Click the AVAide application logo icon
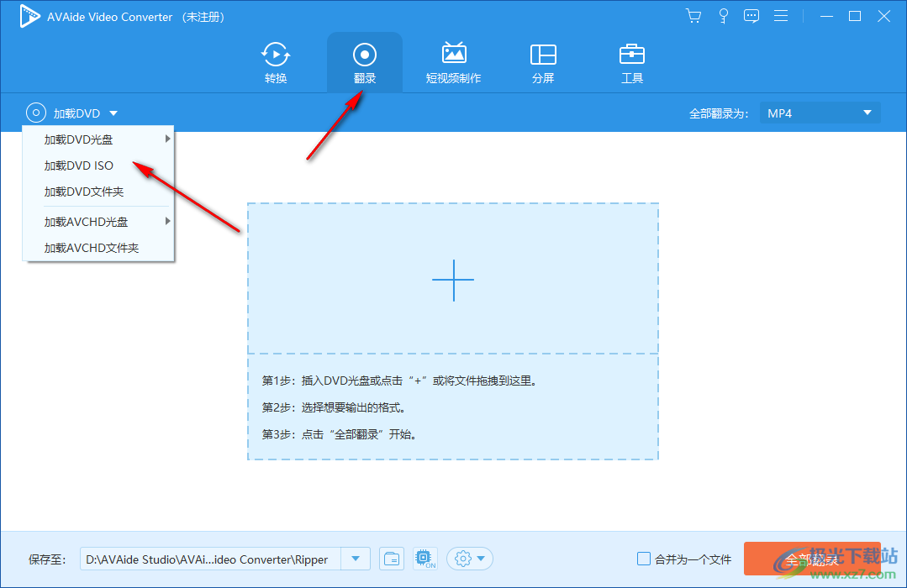The height and width of the screenshot is (588, 907). pyautogui.click(x=29, y=16)
